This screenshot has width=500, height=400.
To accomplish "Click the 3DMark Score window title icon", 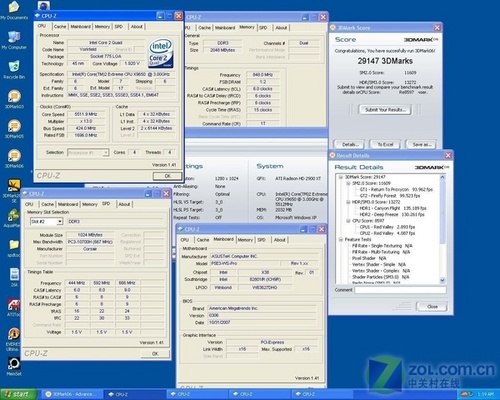I will pos(333,28).
